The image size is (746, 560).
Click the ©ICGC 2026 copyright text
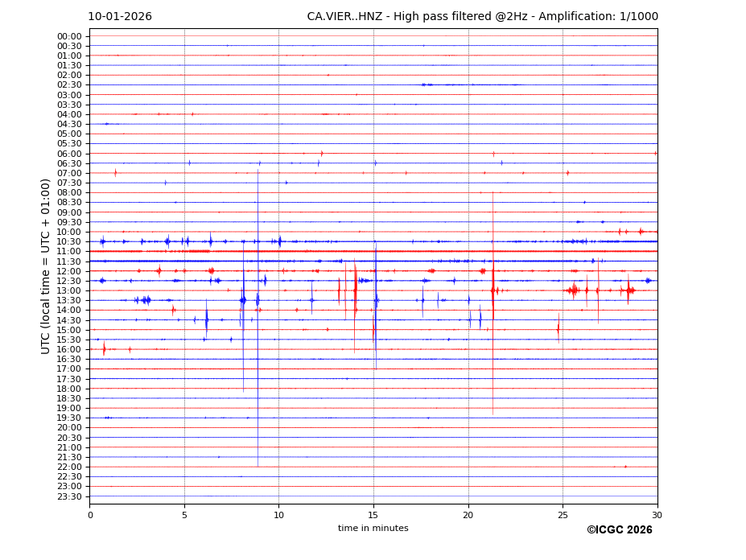(619, 530)
